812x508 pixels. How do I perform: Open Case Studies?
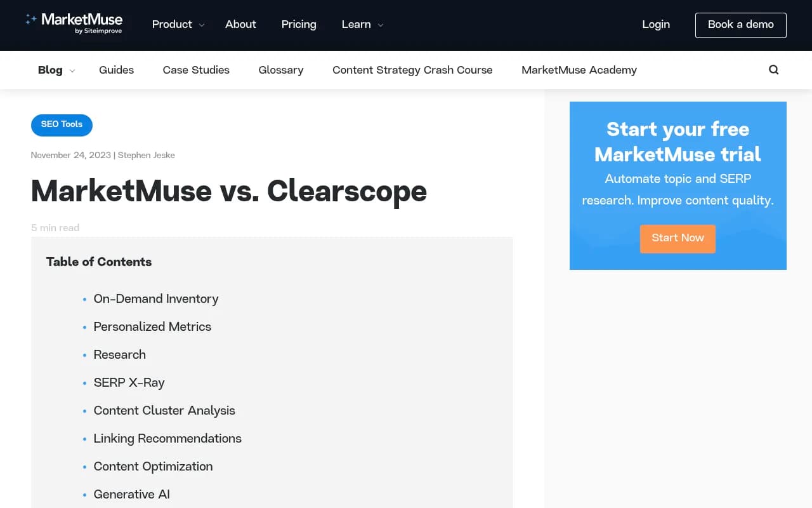pos(196,70)
